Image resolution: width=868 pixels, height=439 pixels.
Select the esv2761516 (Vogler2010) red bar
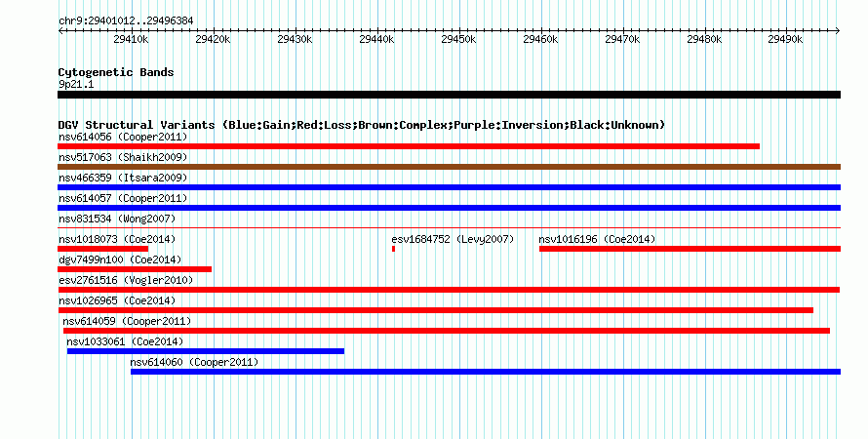pos(449,290)
